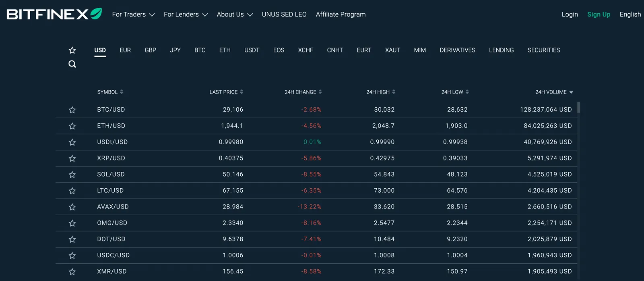Sort table by 24H Volume
Screen dimensions: 644x281
click(554, 92)
